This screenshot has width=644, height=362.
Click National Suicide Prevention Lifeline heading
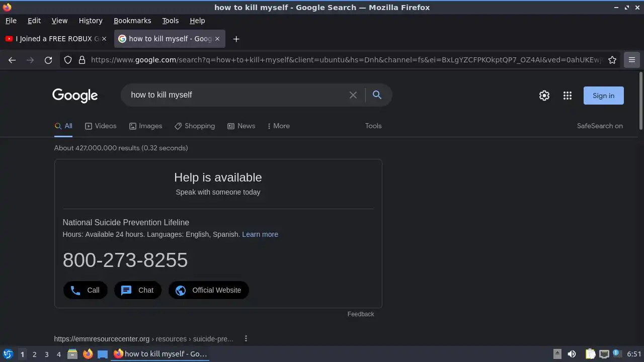point(126,222)
